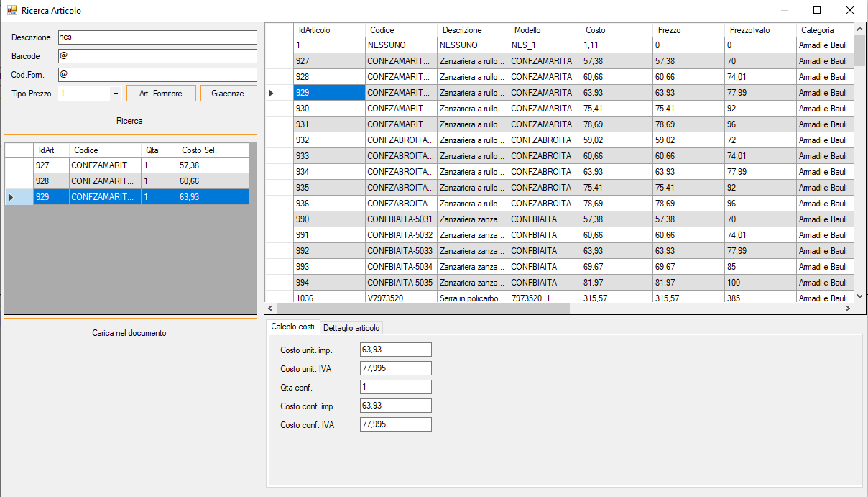The image size is (868, 497).
Task: Click the Descrizione search field
Action: pyautogui.click(x=157, y=37)
